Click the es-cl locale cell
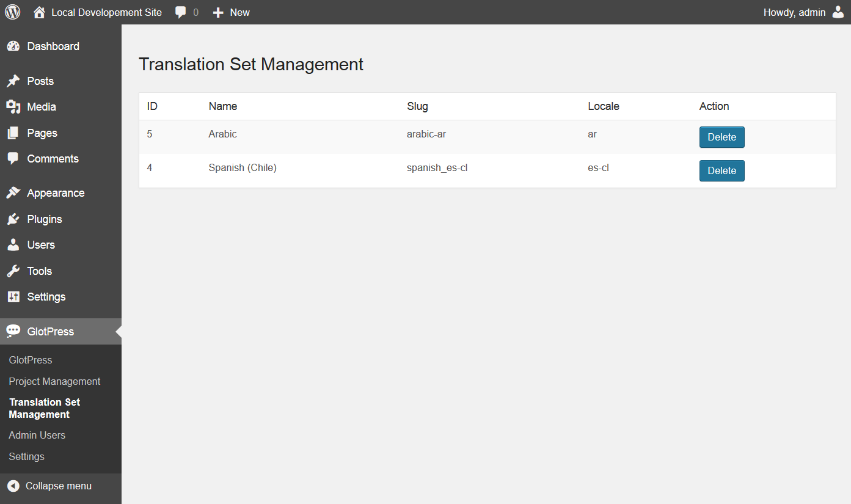Viewport: 851px width, 504px height. click(599, 167)
